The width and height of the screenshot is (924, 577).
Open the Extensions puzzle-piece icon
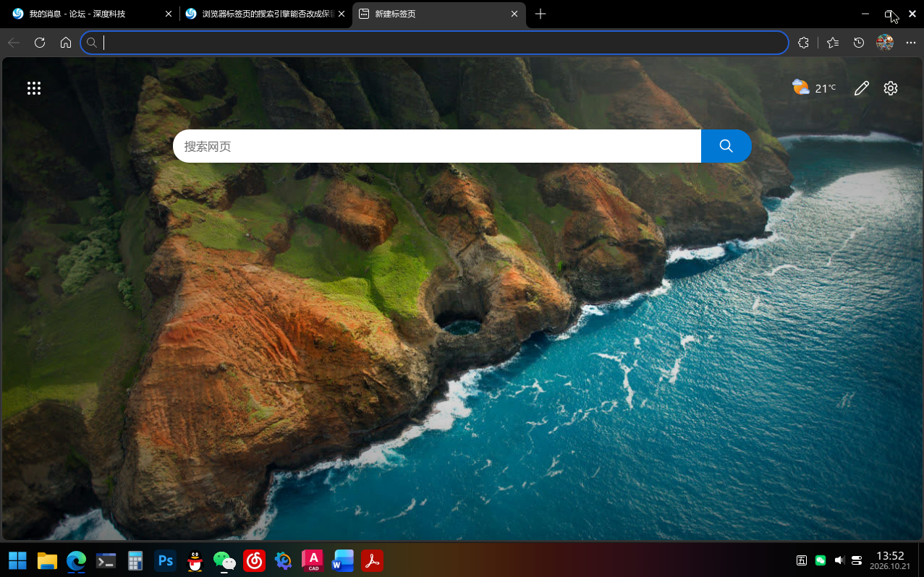pos(803,43)
